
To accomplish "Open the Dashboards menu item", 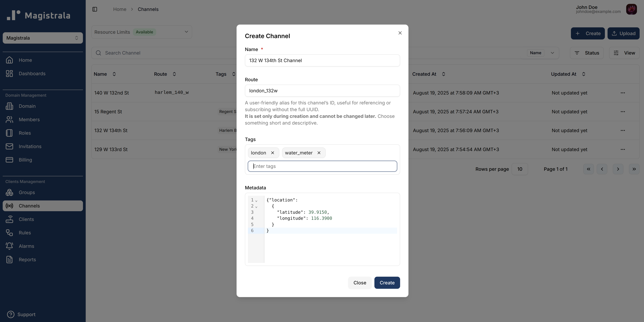I will point(32,73).
